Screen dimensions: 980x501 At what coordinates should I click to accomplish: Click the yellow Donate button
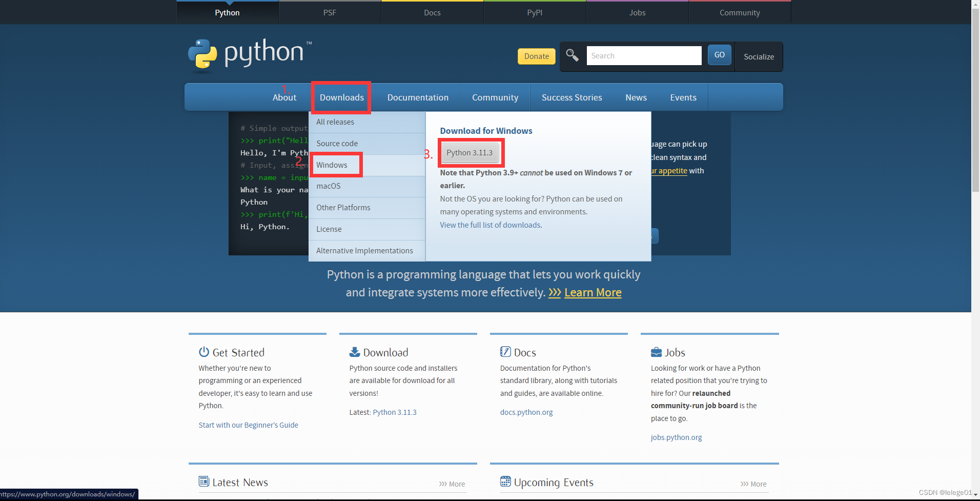tap(537, 56)
